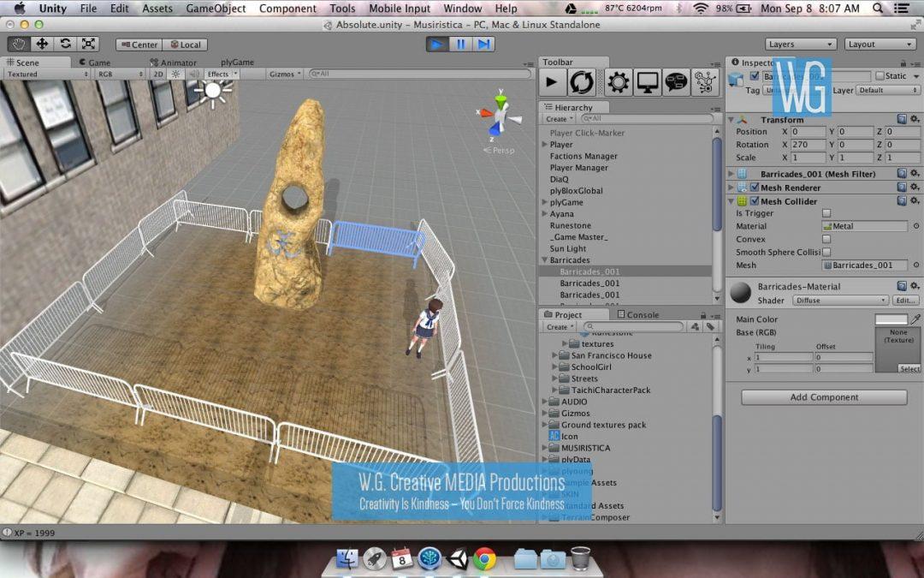Open the dialogue speech-bubble icon in the Toolbar panel
Screen dimensions: 924x578
coord(676,82)
